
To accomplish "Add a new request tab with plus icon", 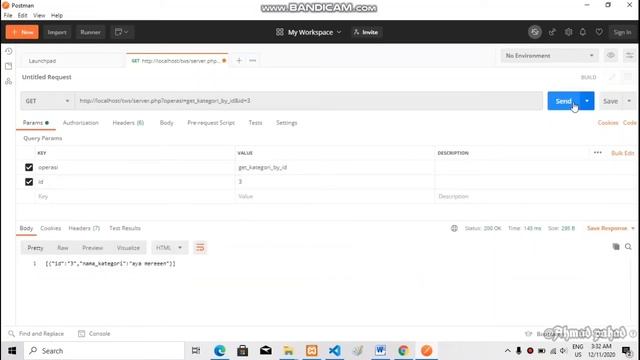I will click(239, 60).
